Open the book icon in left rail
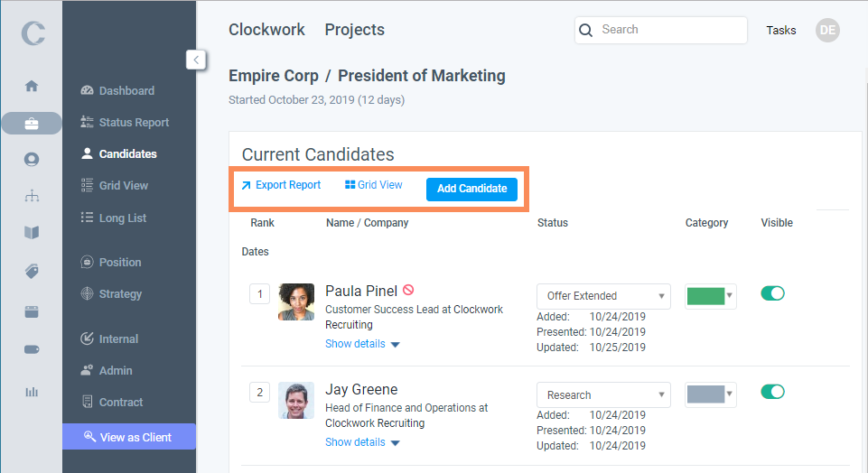 tap(32, 233)
